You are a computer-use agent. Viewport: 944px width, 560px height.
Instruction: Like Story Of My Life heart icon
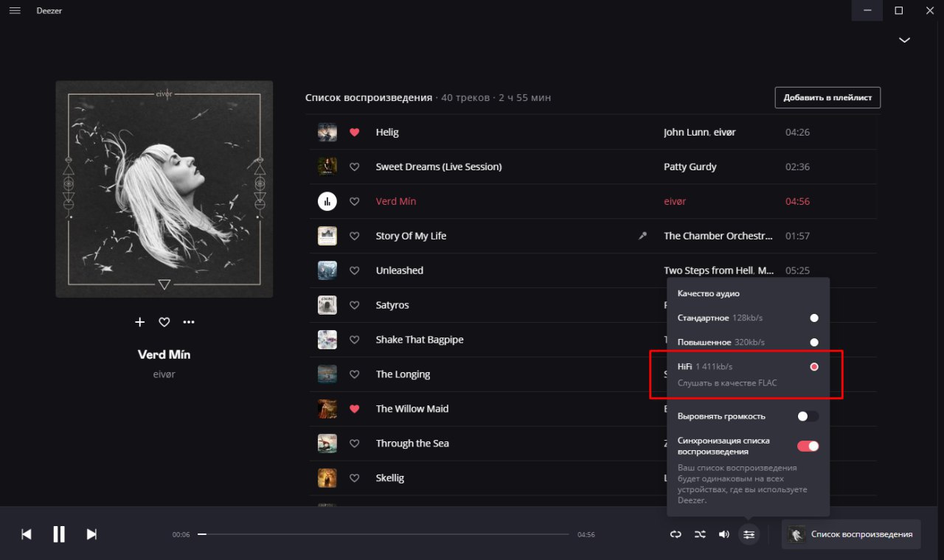(355, 236)
